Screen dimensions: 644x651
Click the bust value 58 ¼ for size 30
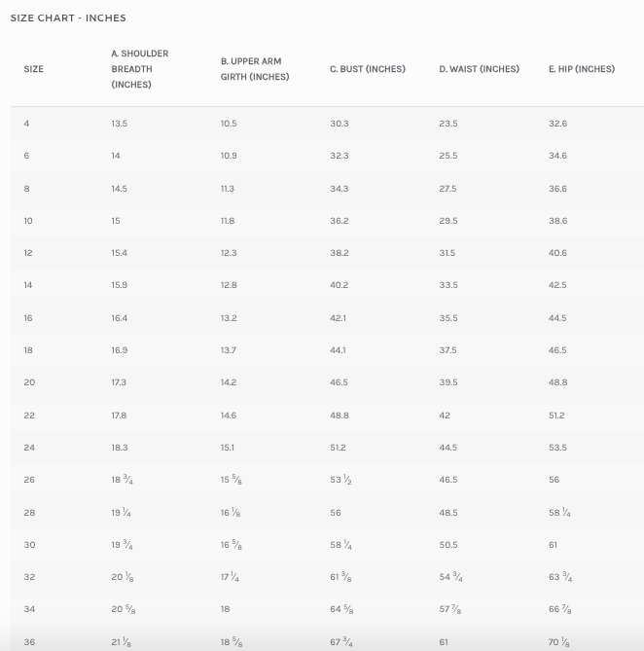pyautogui.click(x=340, y=545)
